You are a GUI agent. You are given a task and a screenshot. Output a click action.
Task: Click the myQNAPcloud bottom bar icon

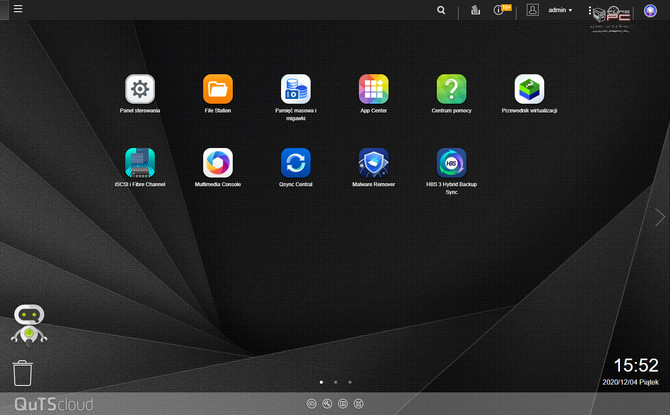click(311, 403)
